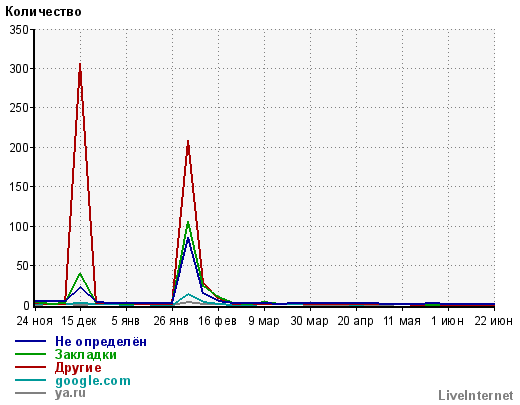Click the 26 янв x-axis label
This screenshot has width=520, height=405.
point(171,321)
